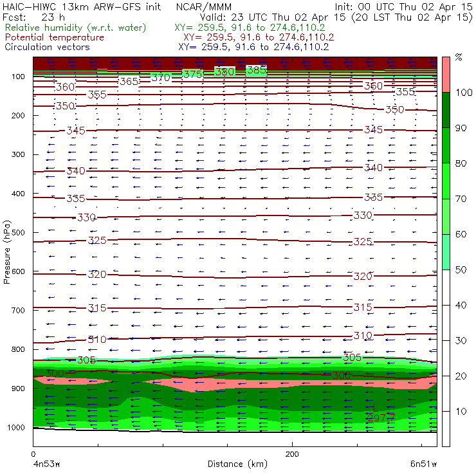
Task: Click the '375' contour label
Action: (193, 75)
